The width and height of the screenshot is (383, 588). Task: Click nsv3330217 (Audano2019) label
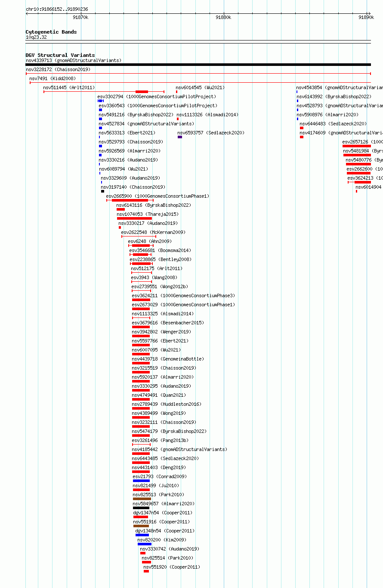[148, 223]
